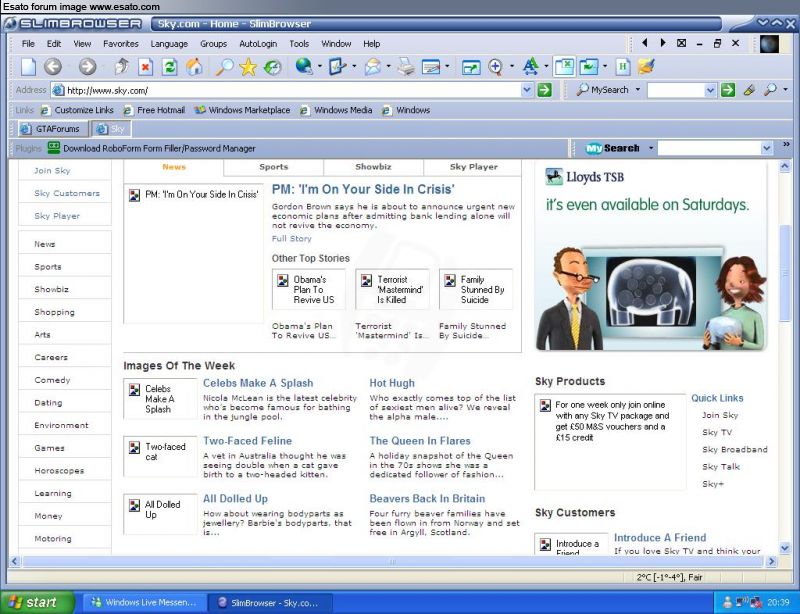
Task: Expand the toolbar search box dropdown
Action: (710, 90)
